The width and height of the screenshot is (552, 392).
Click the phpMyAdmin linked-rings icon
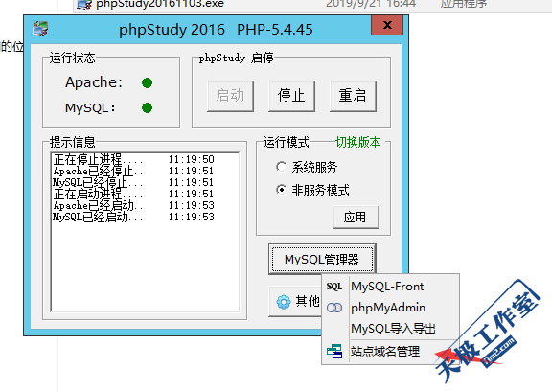click(x=334, y=308)
